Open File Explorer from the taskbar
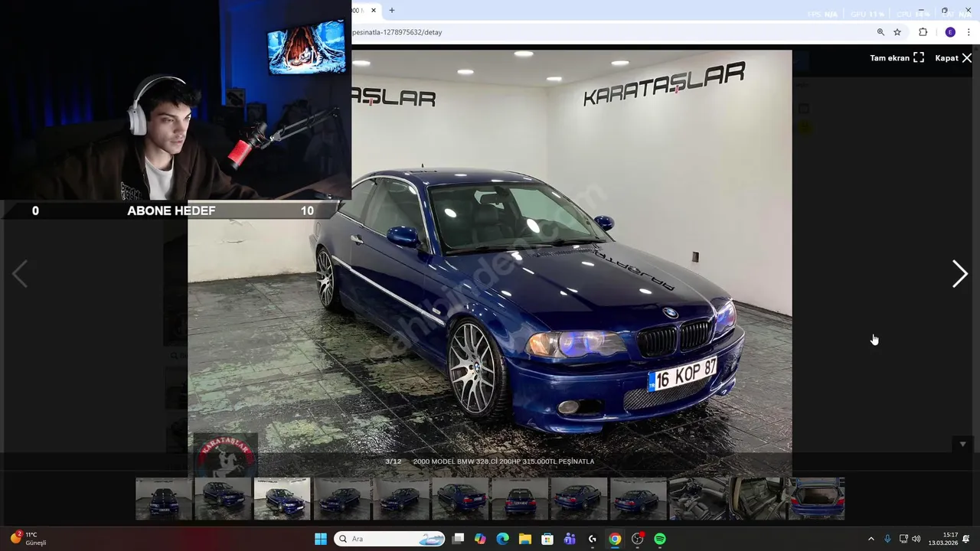The width and height of the screenshot is (980, 551). click(x=525, y=539)
